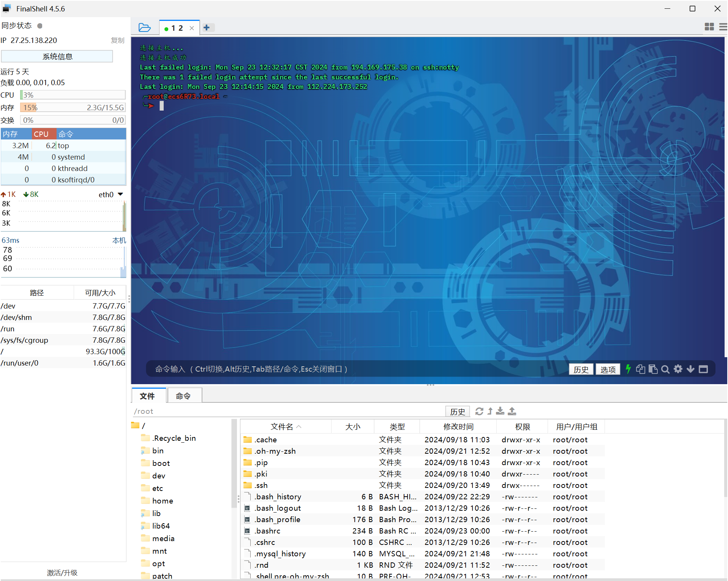Open terminal search with magnifier icon
Screen dimensions: 728x581
[x=665, y=369]
